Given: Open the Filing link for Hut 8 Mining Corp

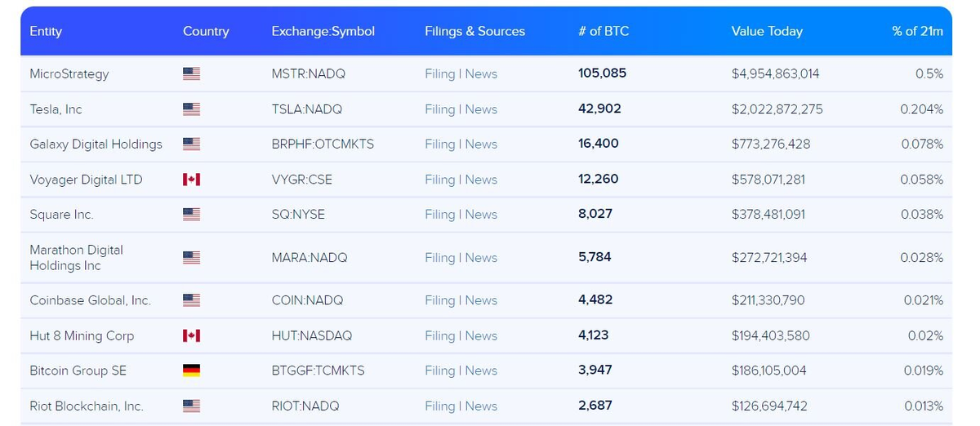Looking at the screenshot, I should (x=439, y=335).
